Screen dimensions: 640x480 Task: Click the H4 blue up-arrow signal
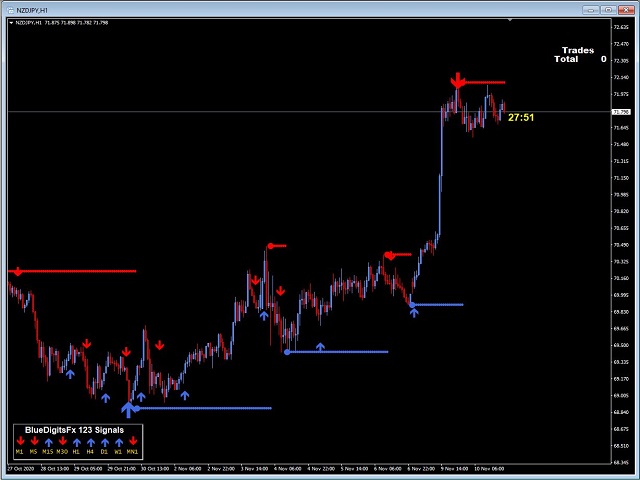coord(91,442)
